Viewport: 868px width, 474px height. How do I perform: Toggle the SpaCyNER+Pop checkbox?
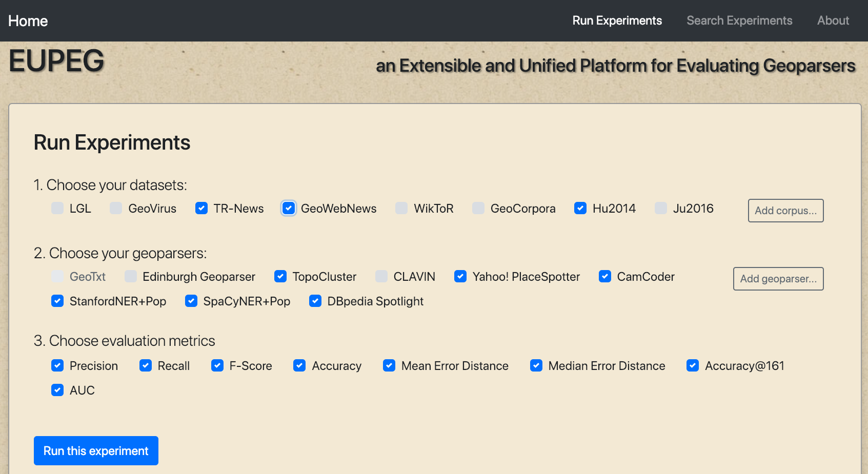pyautogui.click(x=191, y=301)
